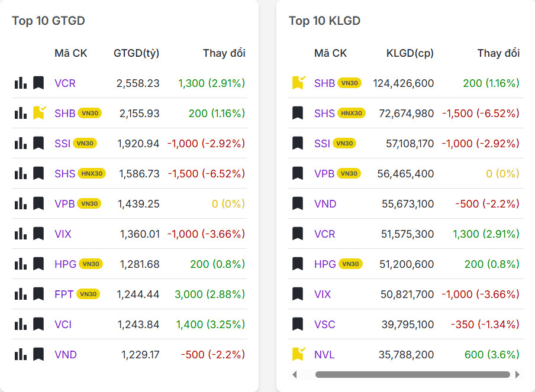Select the volume 124,426,600 for SHB
Viewport: 535px width, 392px height.
(403, 83)
